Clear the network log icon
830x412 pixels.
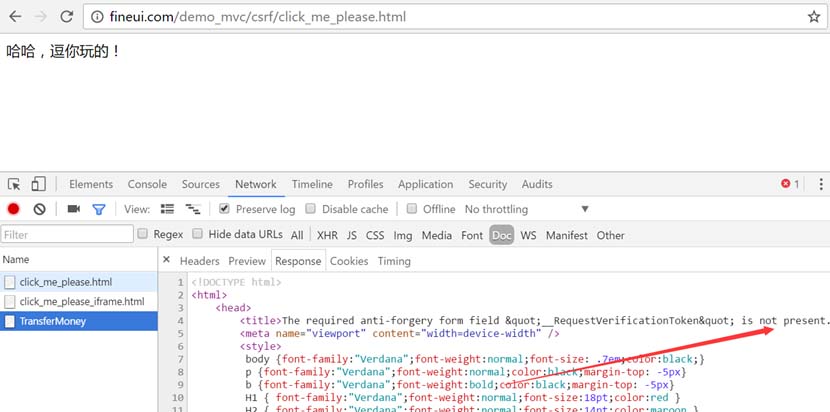(x=39, y=209)
